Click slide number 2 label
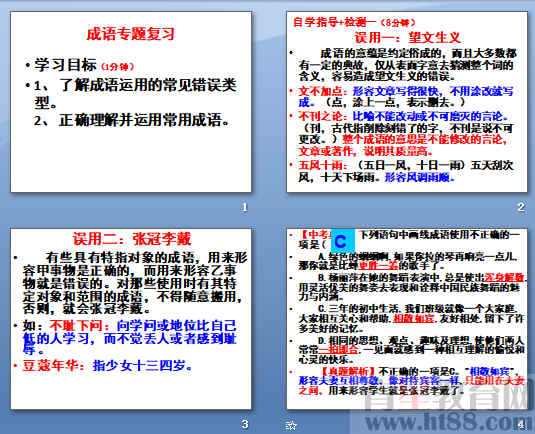This screenshot has width=535, height=434. 521,207
